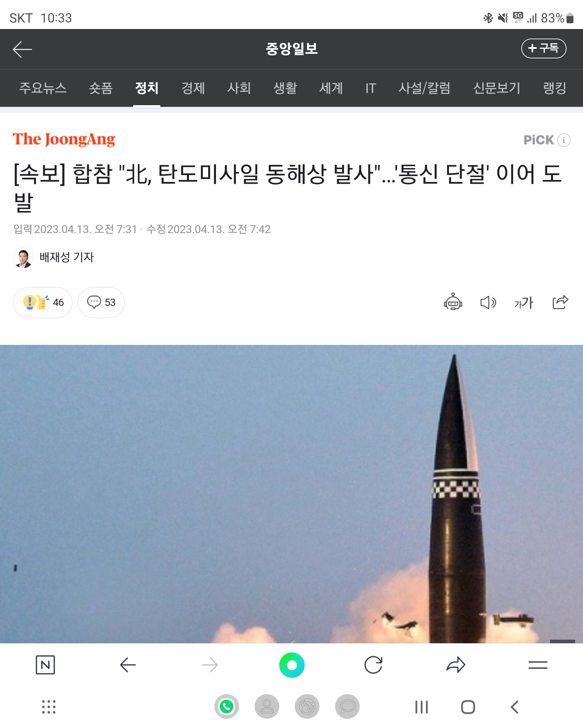583x728 pixels.
Task: Open the browser hamburger menu
Action: tap(538, 665)
